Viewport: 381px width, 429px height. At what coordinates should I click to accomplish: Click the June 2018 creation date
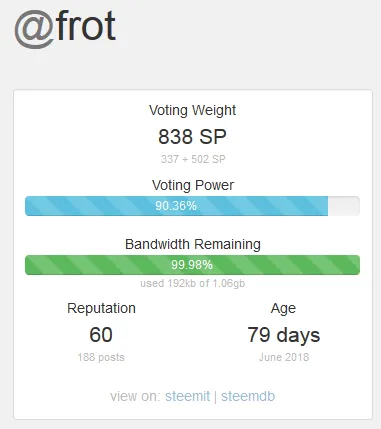284,357
